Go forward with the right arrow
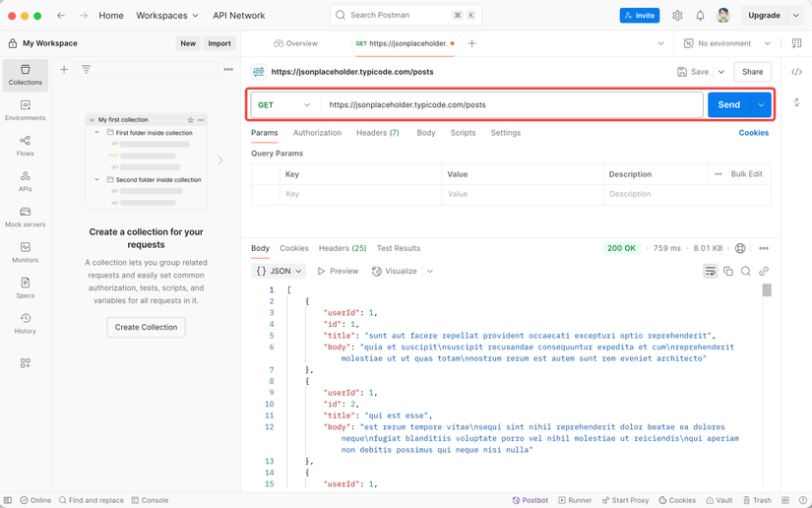Image resolution: width=812 pixels, height=508 pixels. click(84, 16)
